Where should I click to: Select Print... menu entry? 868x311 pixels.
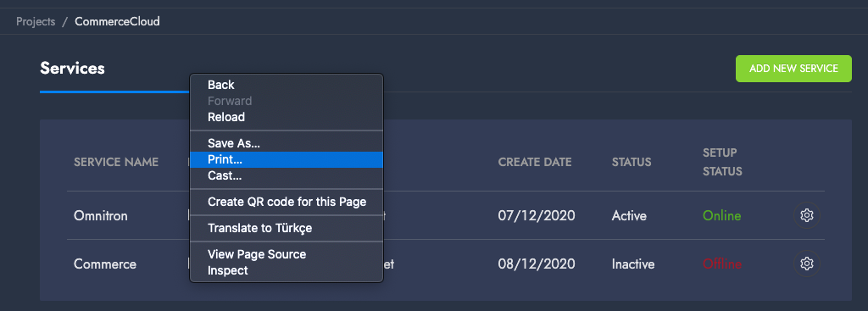click(287, 159)
